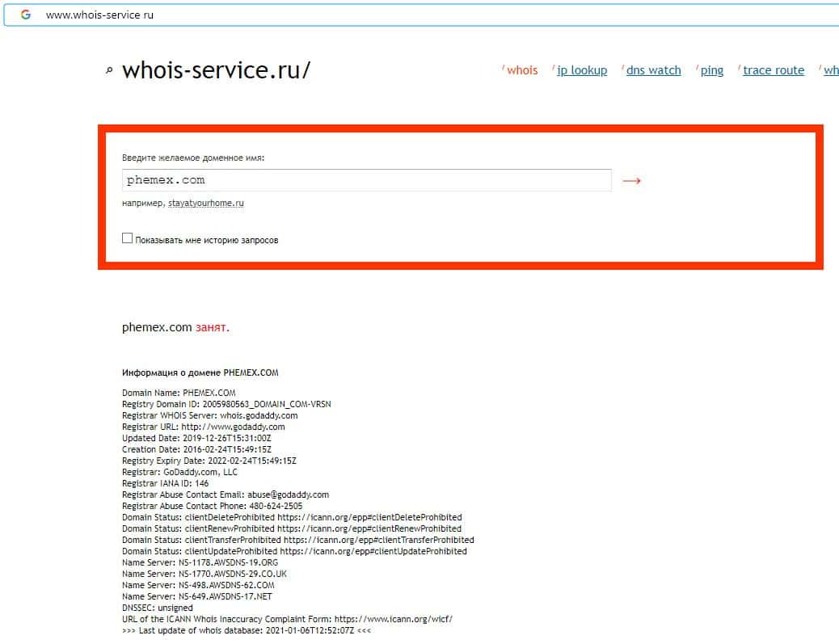Click the label 'Введите желаемое доменное имя:'
839x644 pixels.
point(193,158)
